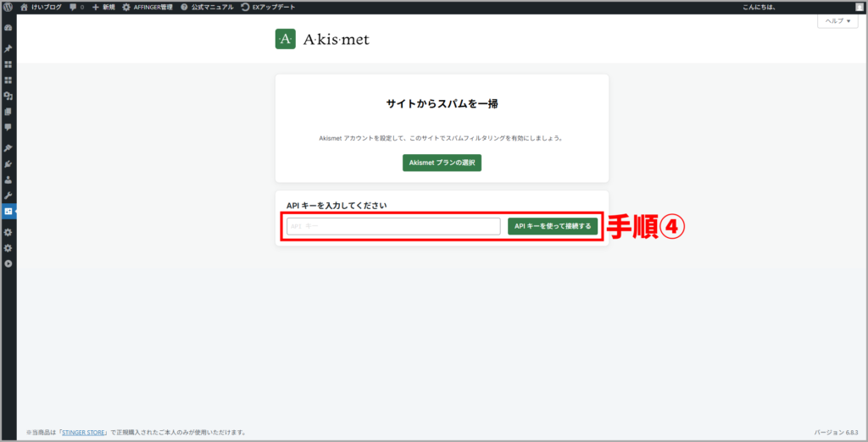The height and width of the screenshot is (442, 868).
Task: Follow the STINGER STORE footer link
Action: click(84, 432)
